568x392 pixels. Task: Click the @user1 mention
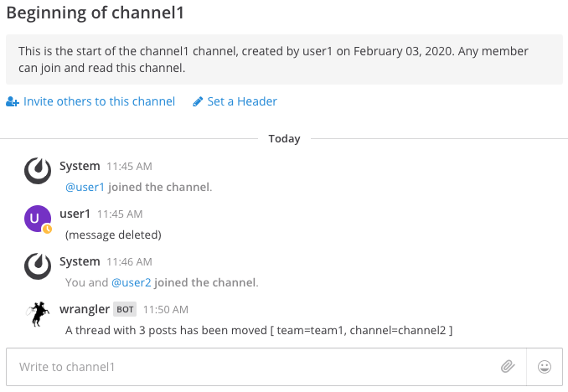coord(85,188)
